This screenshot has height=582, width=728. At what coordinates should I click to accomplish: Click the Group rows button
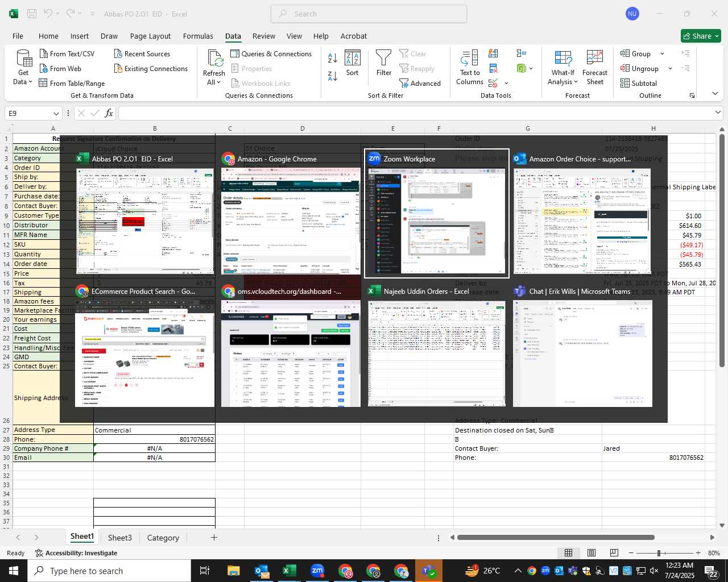636,53
